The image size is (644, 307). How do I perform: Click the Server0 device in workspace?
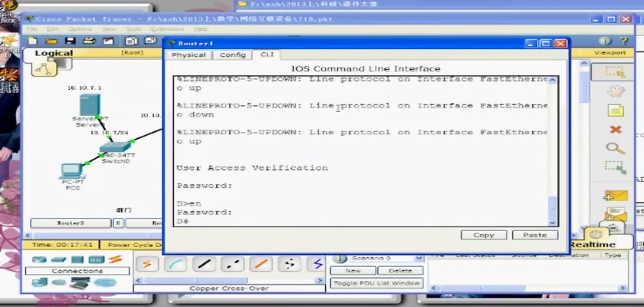click(90, 105)
